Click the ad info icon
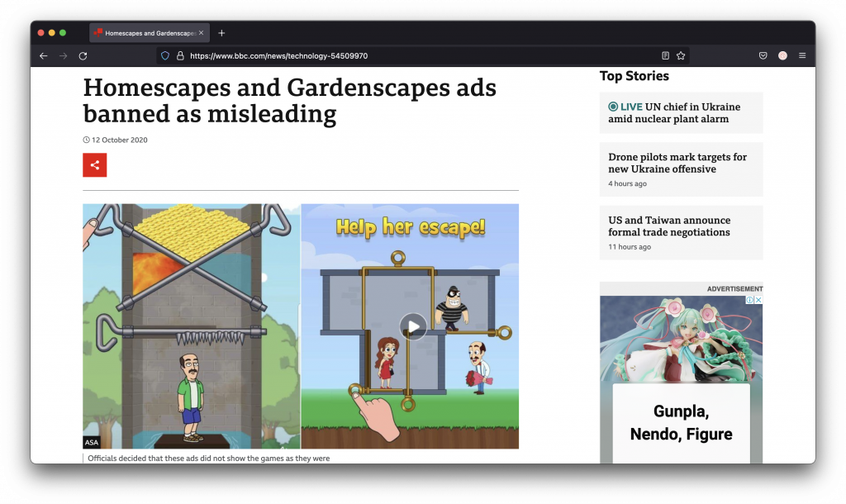Screen dimensions: 846x504 [749, 300]
